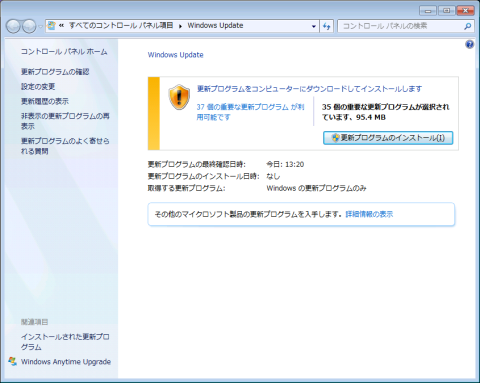Click the Forward navigation arrow

coord(29,26)
